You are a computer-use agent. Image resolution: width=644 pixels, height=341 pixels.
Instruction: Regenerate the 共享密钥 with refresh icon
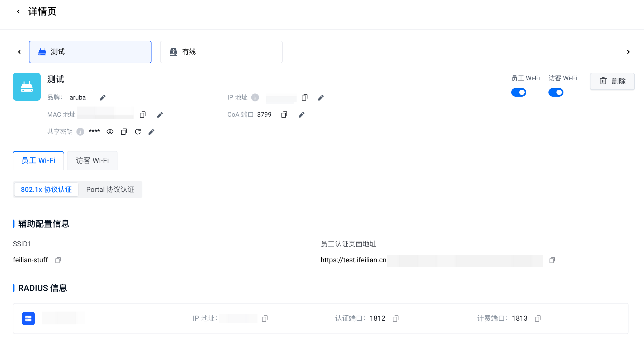(x=138, y=132)
